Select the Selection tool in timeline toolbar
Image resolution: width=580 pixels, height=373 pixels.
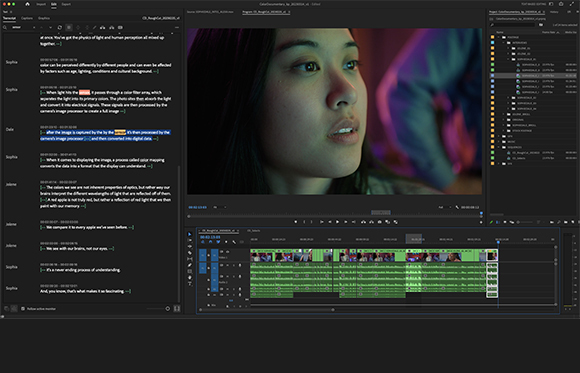[x=190, y=234]
